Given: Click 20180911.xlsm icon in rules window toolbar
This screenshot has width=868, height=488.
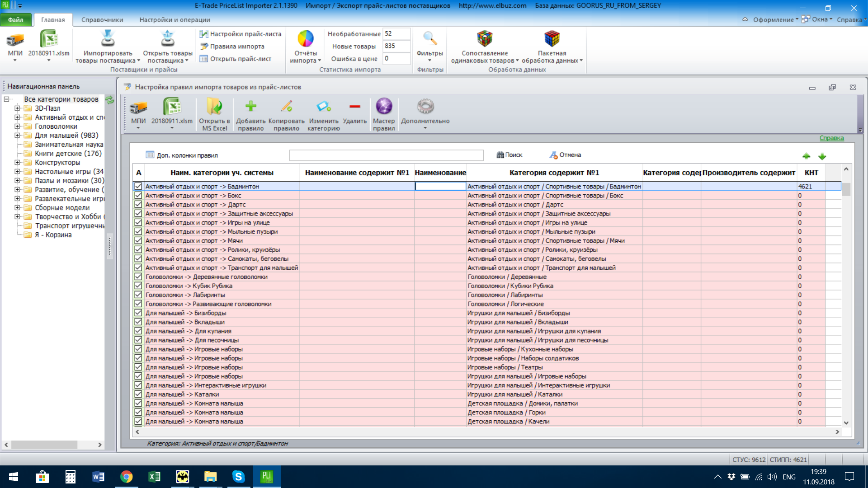Looking at the screenshot, I should tap(172, 107).
